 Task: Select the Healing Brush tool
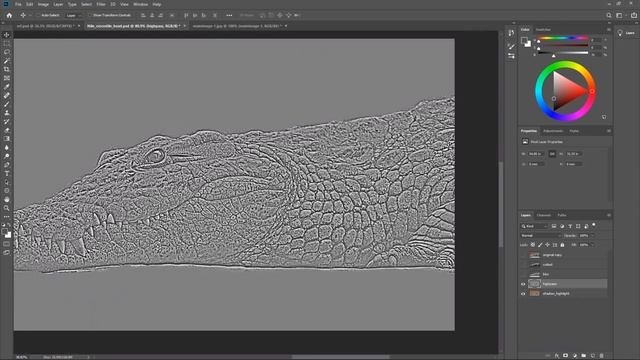(x=7, y=95)
